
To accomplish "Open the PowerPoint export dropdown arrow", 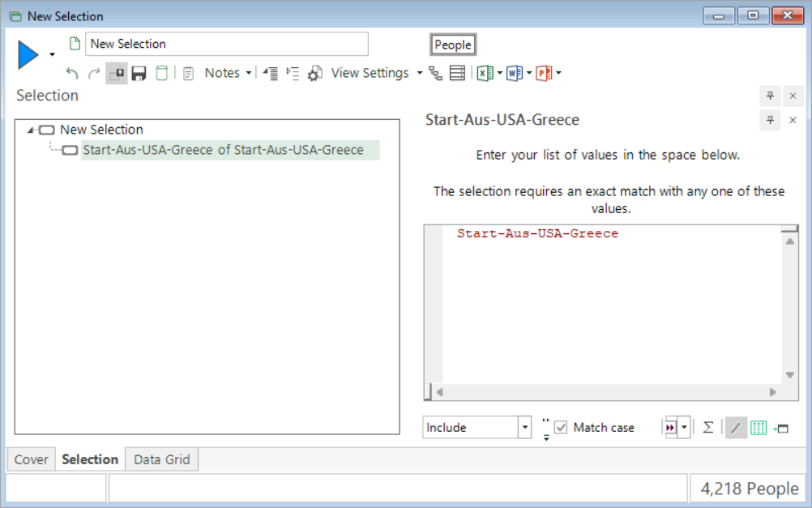I will click(x=559, y=73).
